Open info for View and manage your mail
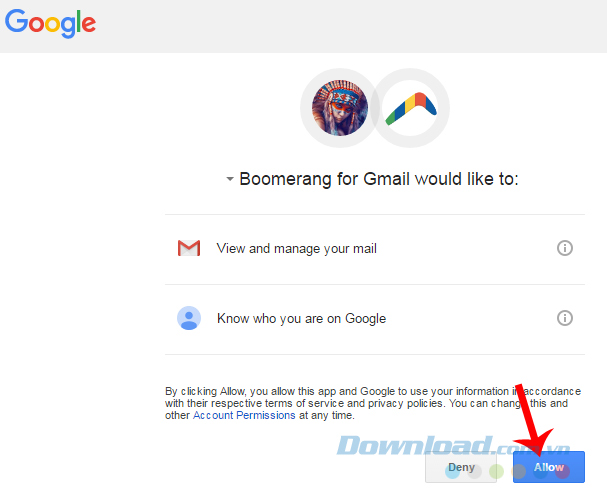 click(x=564, y=248)
